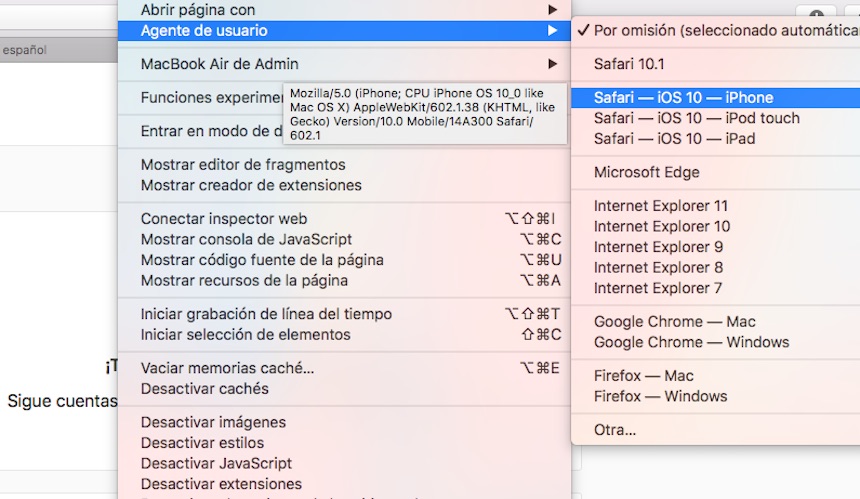Viewport: 860px width, 499px height.
Task: Open Mostrar consola de JavaScript
Action: (246, 239)
